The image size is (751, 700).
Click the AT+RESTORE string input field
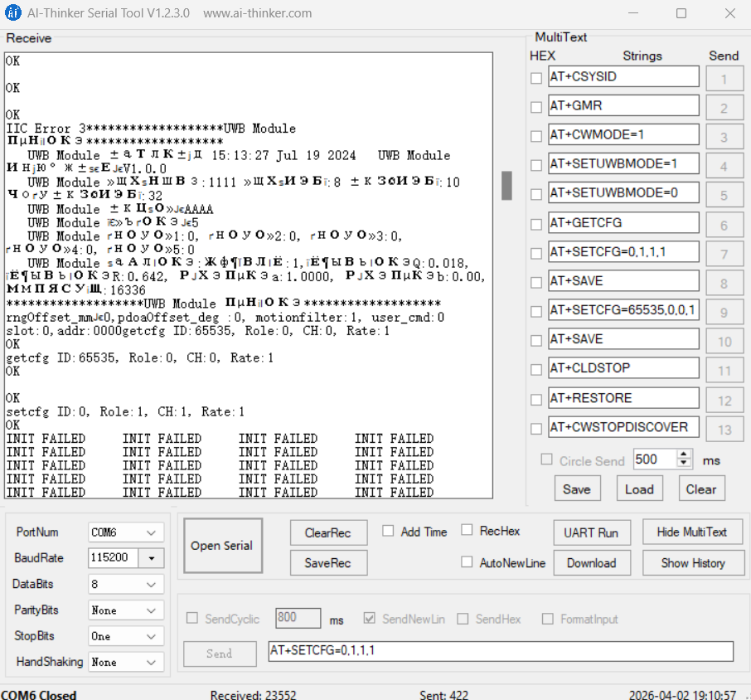[x=623, y=398]
